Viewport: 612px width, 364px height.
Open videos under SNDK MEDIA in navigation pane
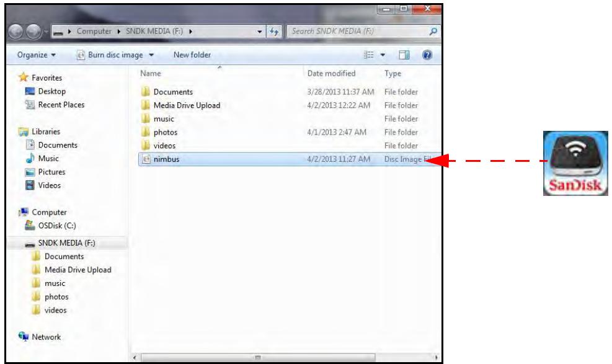pos(55,310)
